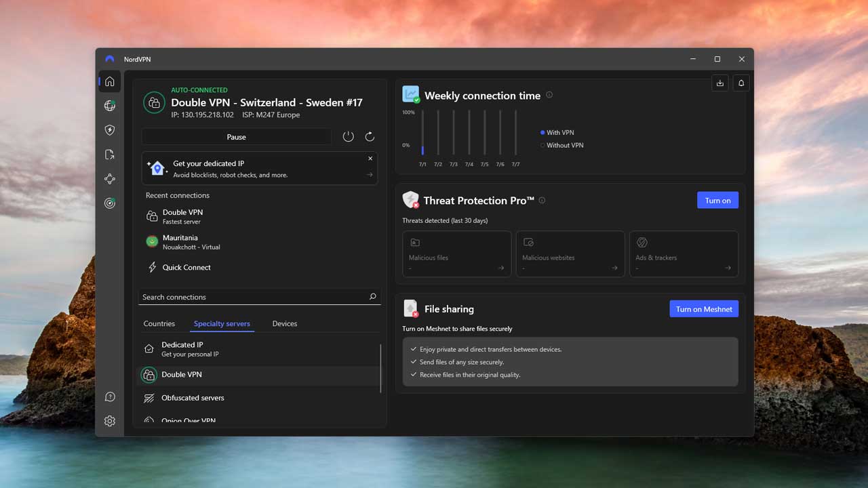This screenshot has height=488, width=868.
Task: Click Get your dedicated IP banner text
Action: 208,163
